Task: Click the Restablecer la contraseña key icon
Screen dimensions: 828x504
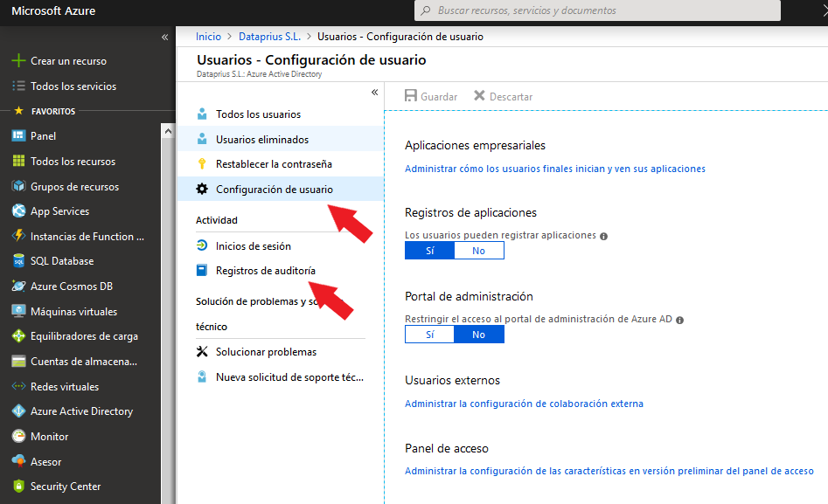Action: [202, 163]
